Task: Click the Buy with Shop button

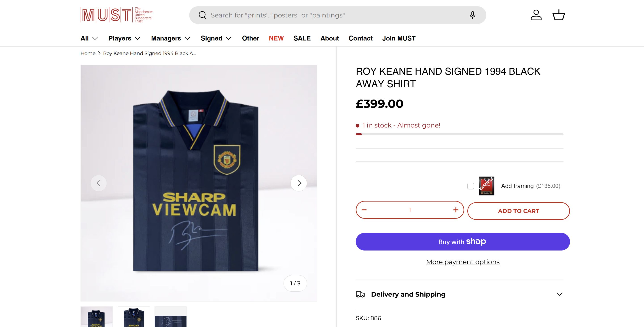Action: pos(462,242)
